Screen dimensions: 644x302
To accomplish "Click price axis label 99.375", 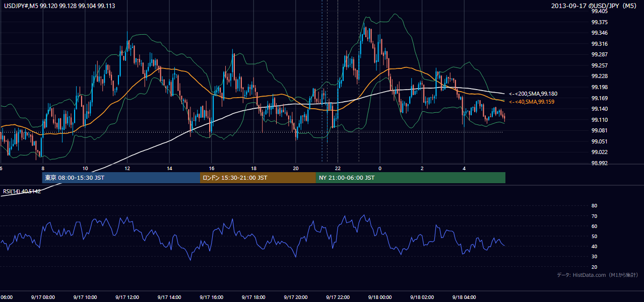I will click(599, 22).
